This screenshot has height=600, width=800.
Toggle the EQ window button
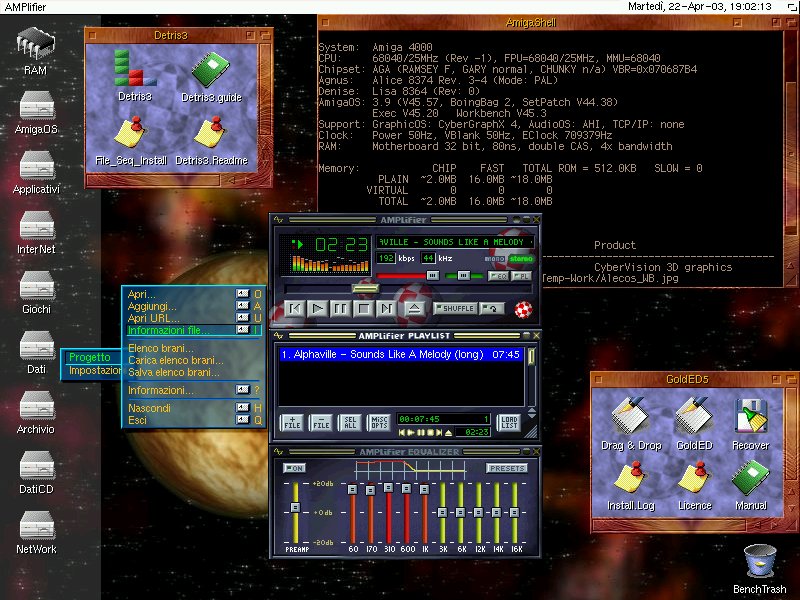click(499, 276)
